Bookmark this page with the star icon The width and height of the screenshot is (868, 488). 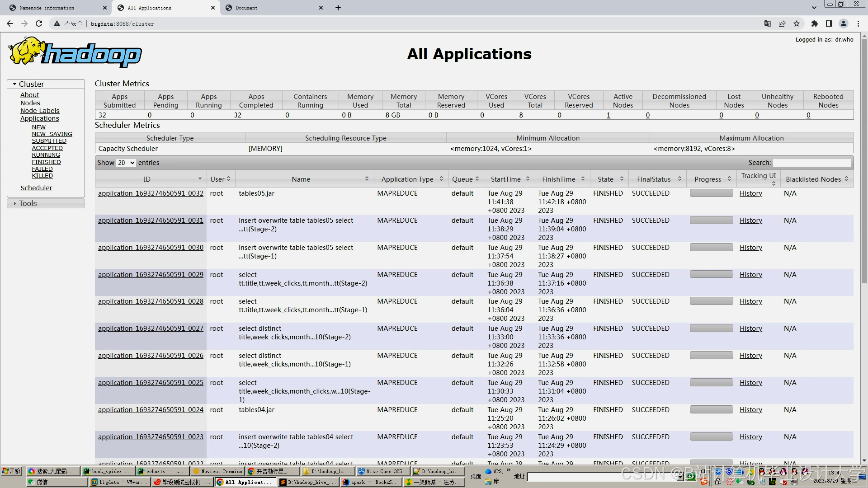pos(797,23)
